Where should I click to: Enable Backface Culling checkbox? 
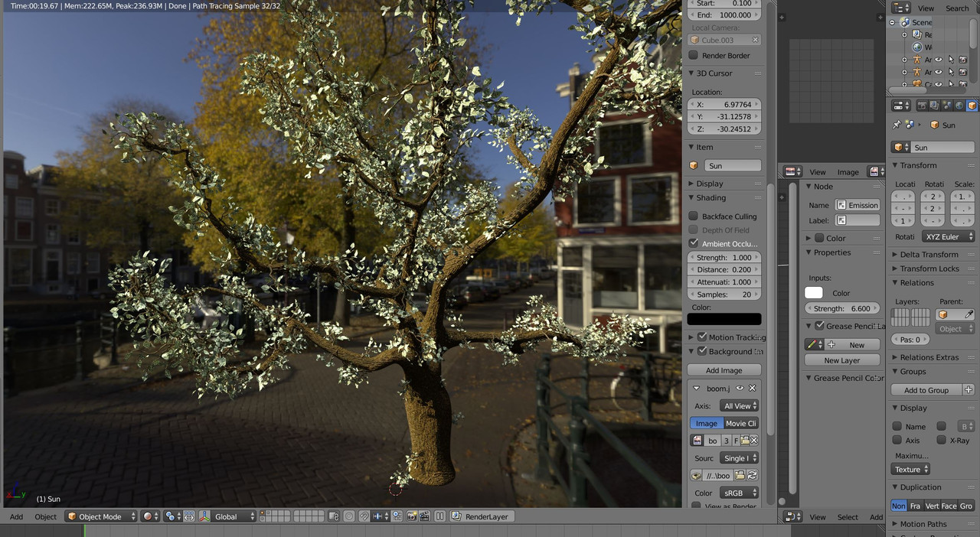[694, 216]
